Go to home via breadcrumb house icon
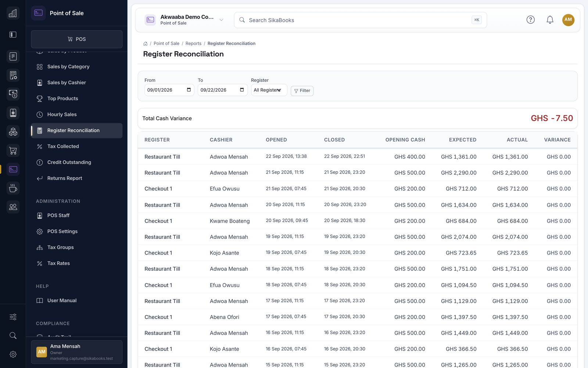The image size is (588, 368). [146, 43]
